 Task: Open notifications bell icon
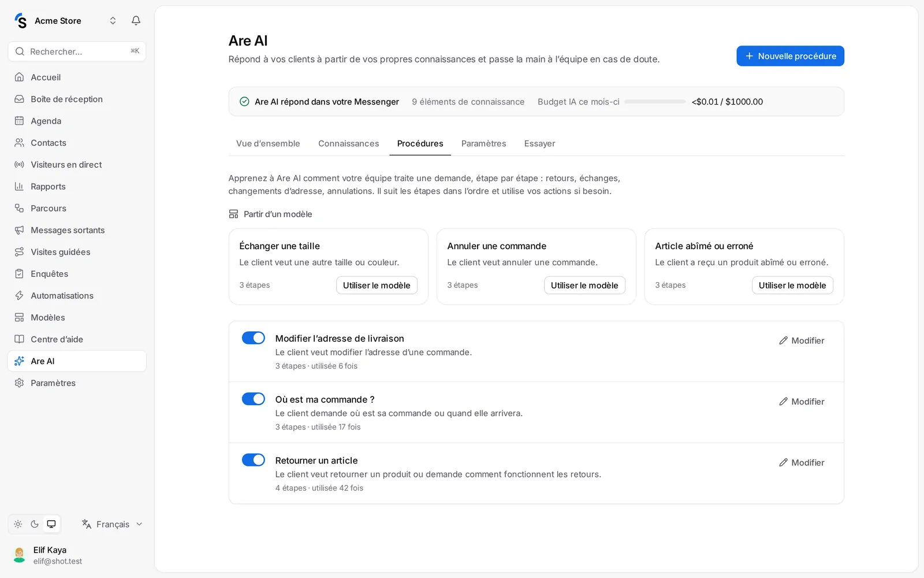pos(136,21)
